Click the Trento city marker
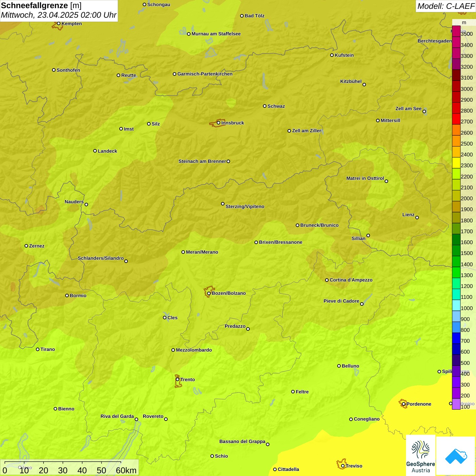Image resolution: width=476 pixels, height=476 pixels. click(x=177, y=379)
